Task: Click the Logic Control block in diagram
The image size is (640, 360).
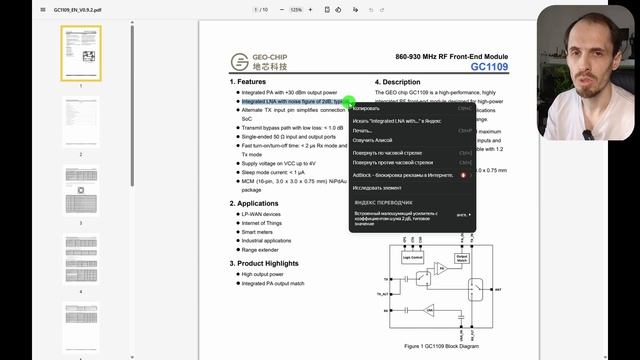Action: pyautogui.click(x=412, y=258)
